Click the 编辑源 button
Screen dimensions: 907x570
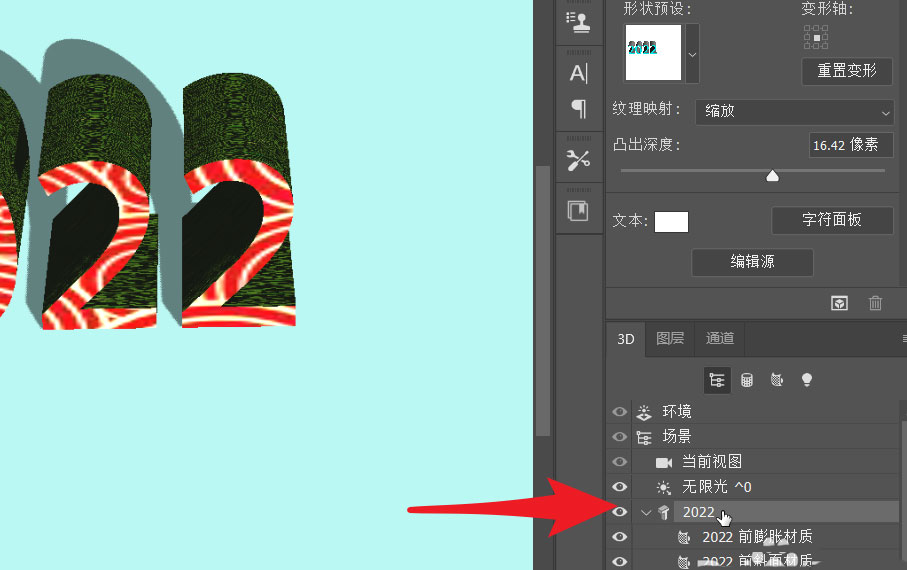(x=752, y=262)
